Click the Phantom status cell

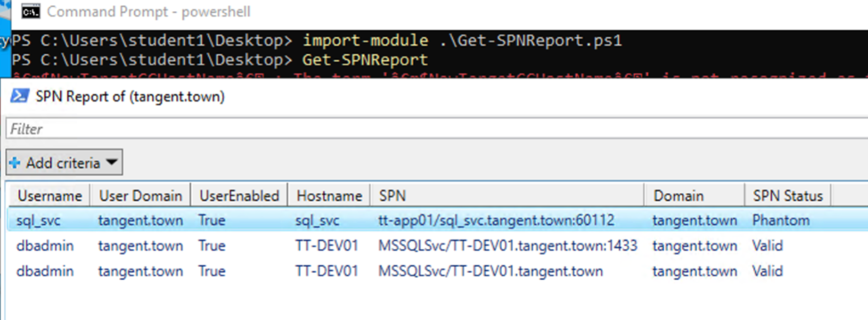(x=781, y=220)
